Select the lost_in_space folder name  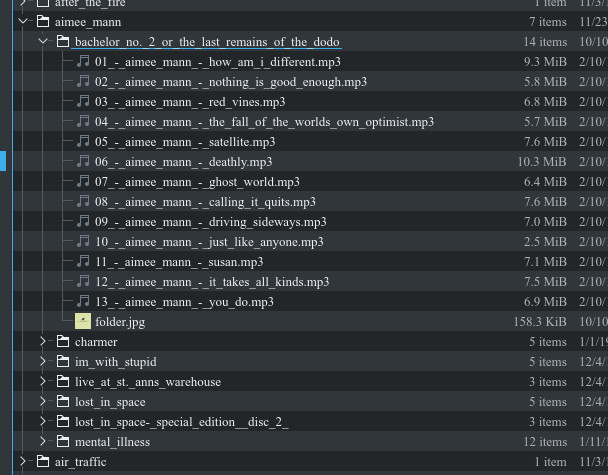[110, 402]
